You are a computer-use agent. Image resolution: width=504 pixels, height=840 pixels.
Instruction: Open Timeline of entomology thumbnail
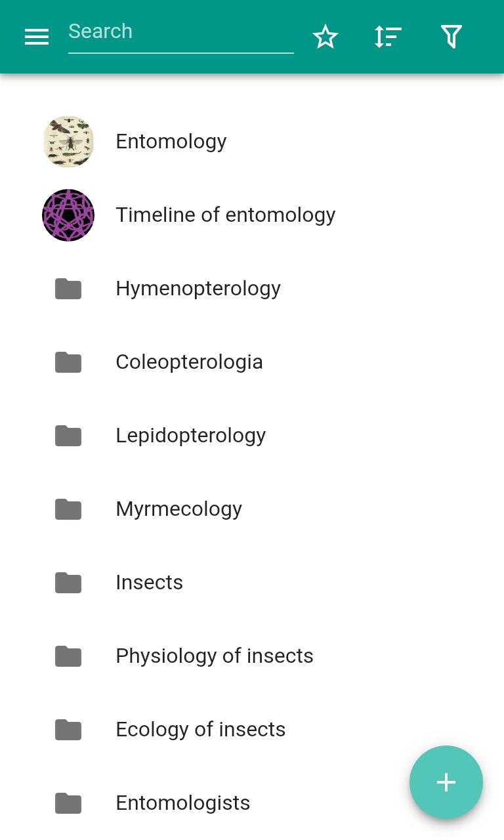[x=68, y=215]
